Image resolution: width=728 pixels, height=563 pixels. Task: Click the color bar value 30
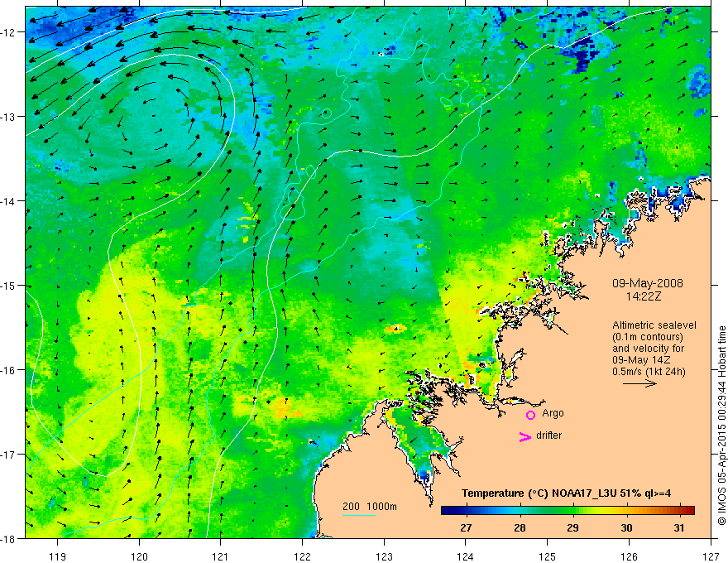(x=626, y=527)
